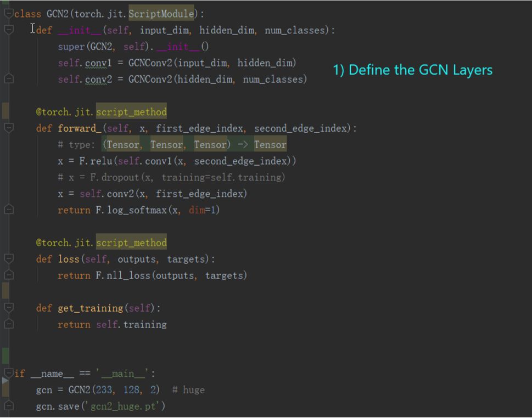Click outputs in the loss signature
The height and width of the screenshot is (418, 532).
[x=137, y=259]
